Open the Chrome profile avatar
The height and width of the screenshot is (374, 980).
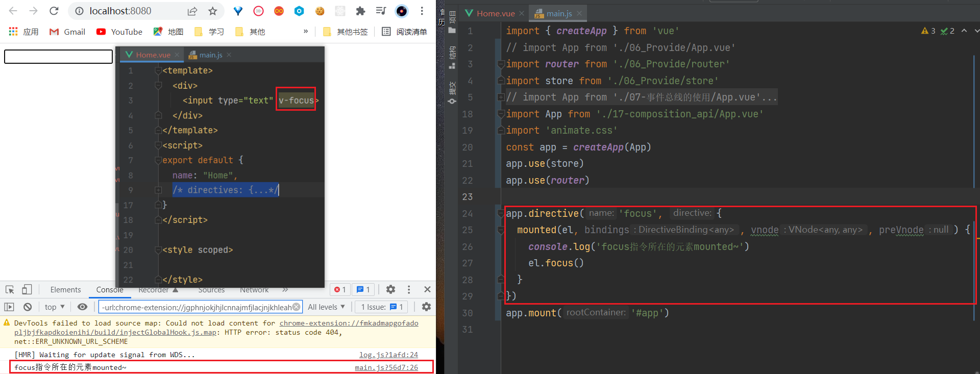tap(402, 11)
